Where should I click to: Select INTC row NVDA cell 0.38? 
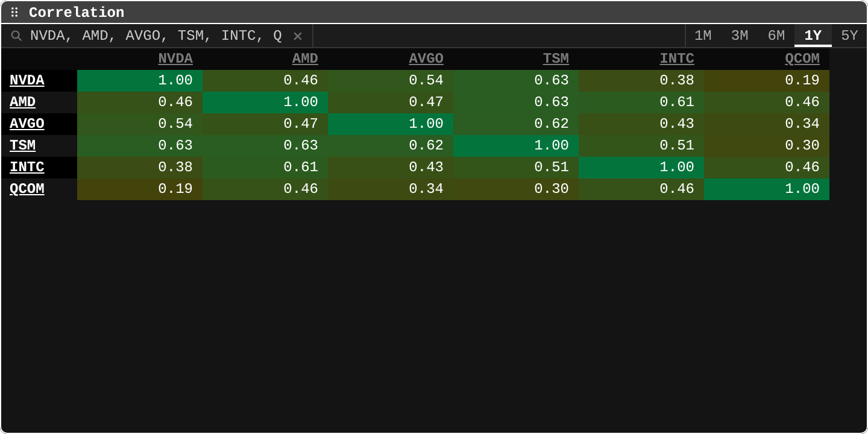coord(140,168)
